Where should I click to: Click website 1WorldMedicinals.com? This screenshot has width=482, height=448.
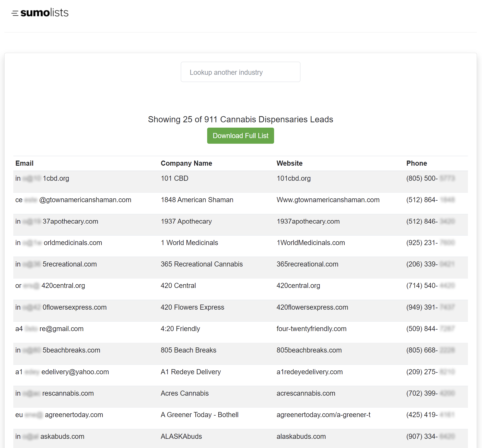(x=311, y=243)
